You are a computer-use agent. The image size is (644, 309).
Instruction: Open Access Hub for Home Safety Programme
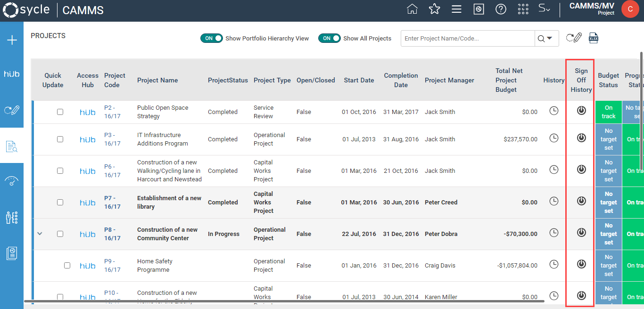(x=87, y=266)
